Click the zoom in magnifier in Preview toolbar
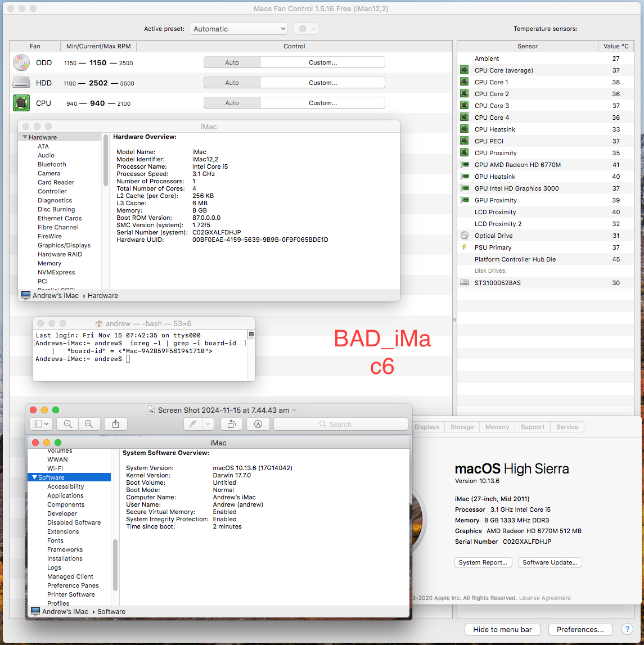644x645 pixels. click(x=89, y=424)
